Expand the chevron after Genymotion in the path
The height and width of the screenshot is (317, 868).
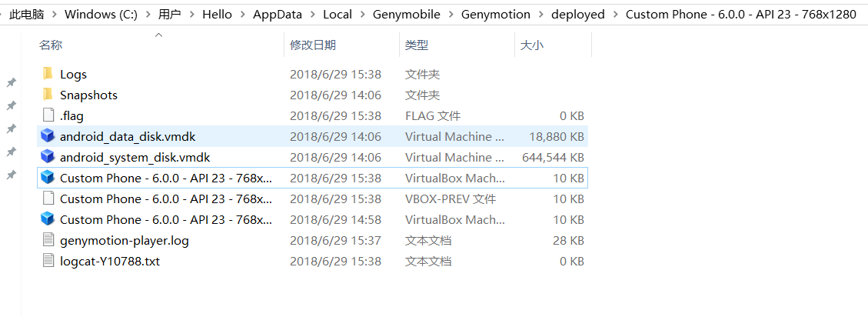click(x=540, y=15)
